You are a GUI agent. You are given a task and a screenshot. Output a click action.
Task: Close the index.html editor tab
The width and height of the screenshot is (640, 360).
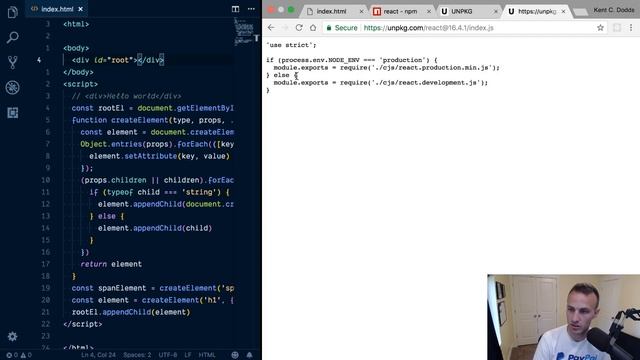point(81,9)
